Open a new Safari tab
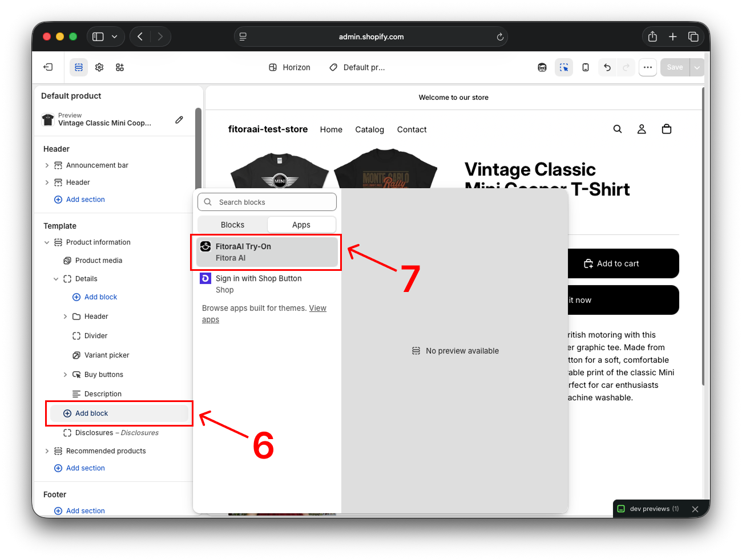The image size is (742, 560). tap(673, 36)
